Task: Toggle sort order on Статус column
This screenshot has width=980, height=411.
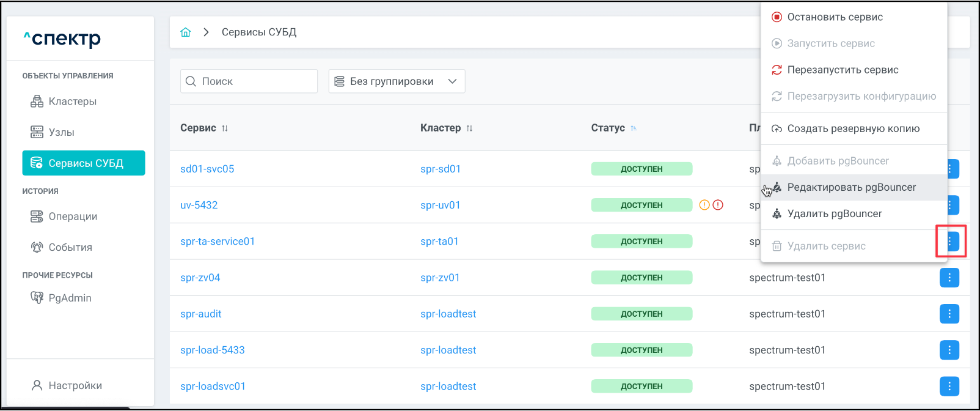Action: tap(634, 128)
